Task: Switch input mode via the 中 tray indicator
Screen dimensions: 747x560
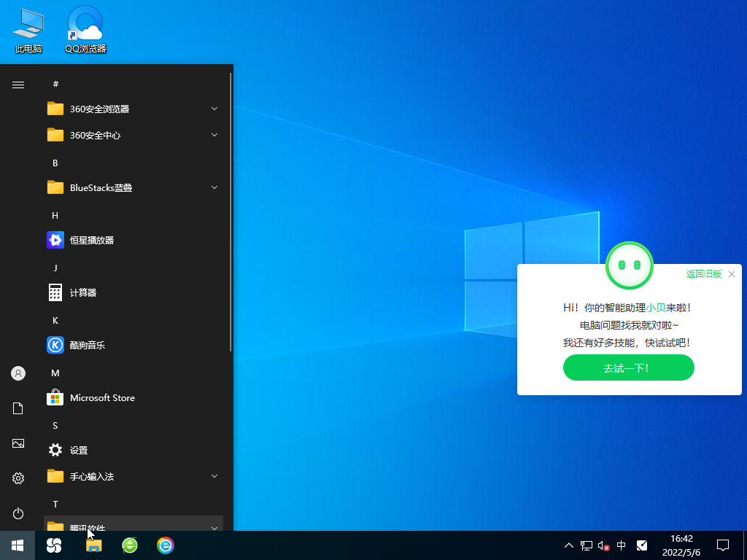Action: point(621,545)
